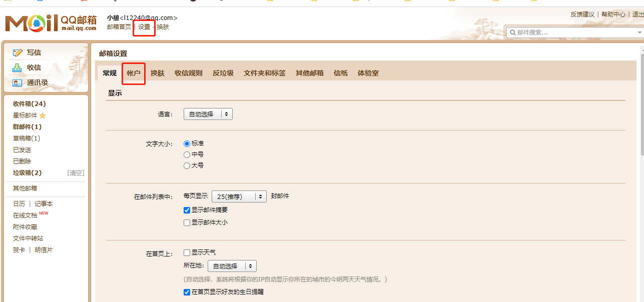Screen dimensions: 644x302
Task: Open the 帮助中心 link
Action: [x=613, y=14]
